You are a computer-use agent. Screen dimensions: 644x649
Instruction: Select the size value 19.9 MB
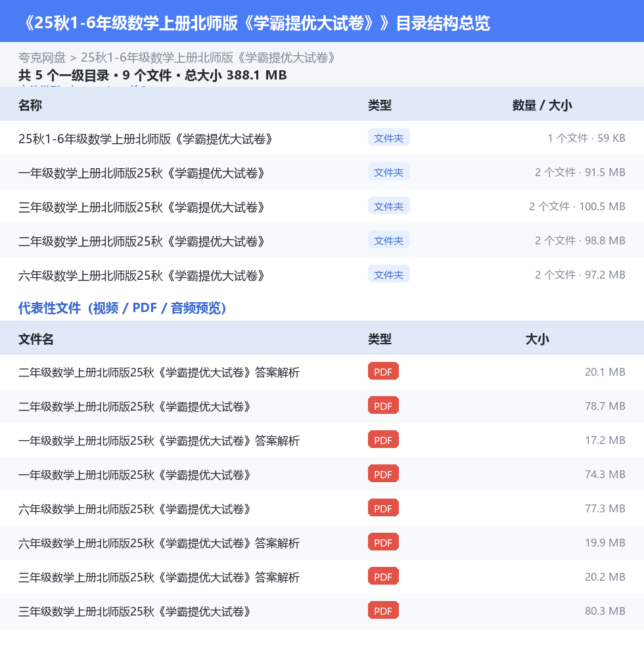pos(605,543)
